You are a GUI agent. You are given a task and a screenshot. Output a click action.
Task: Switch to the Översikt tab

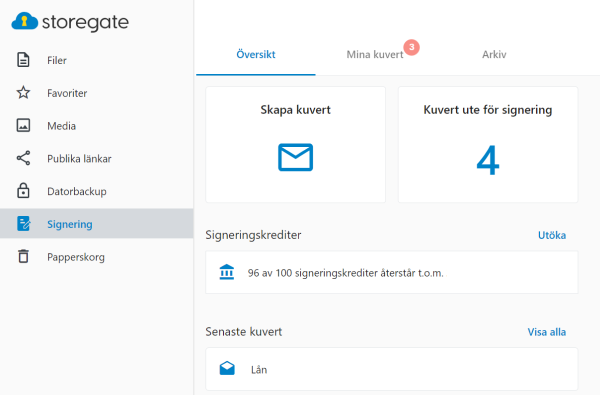(256, 54)
